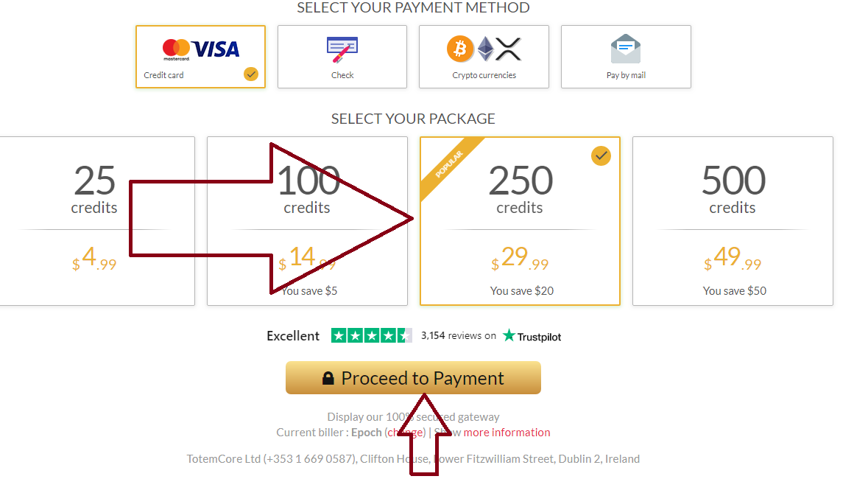The image size is (868, 493).
Task: Choose the 100 credits package
Action: click(x=307, y=221)
